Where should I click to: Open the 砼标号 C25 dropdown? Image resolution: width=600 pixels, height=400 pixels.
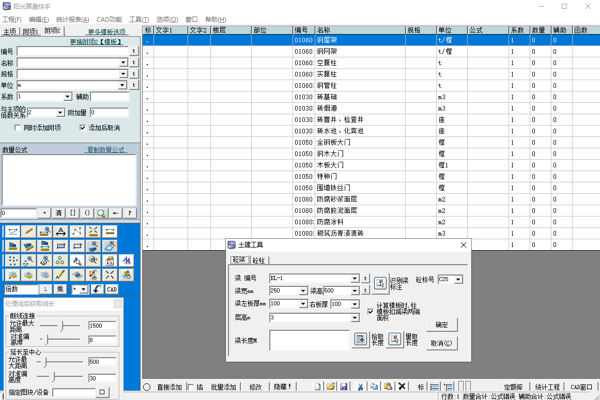point(458,280)
